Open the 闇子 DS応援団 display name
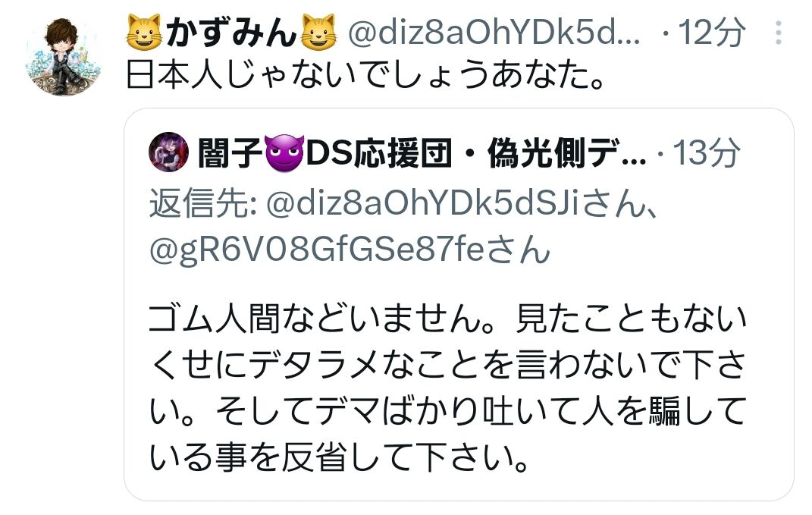This screenshot has width=812, height=515. coord(422,153)
